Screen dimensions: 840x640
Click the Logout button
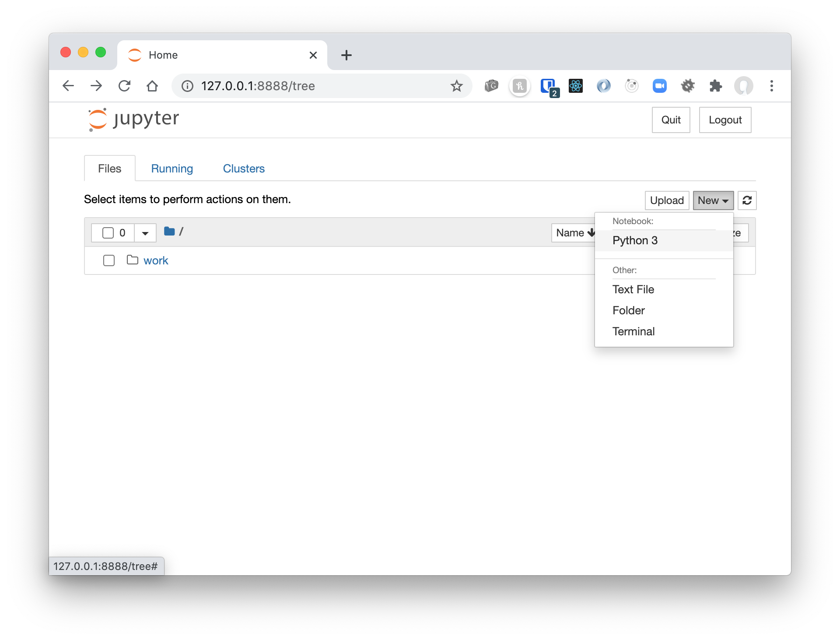[724, 120]
